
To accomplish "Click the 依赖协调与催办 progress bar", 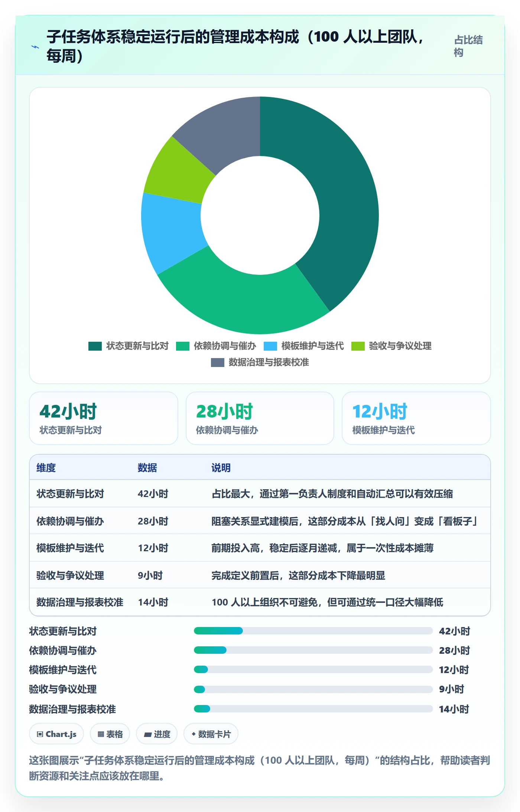I will 313,650.
